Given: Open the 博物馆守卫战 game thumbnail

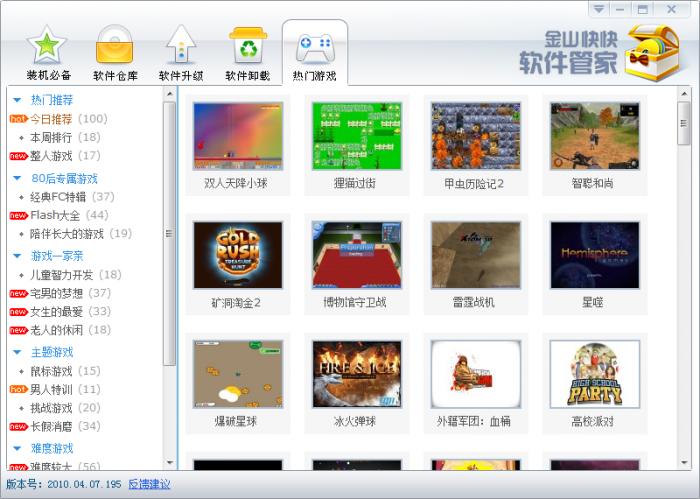Looking at the screenshot, I should pyautogui.click(x=357, y=255).
